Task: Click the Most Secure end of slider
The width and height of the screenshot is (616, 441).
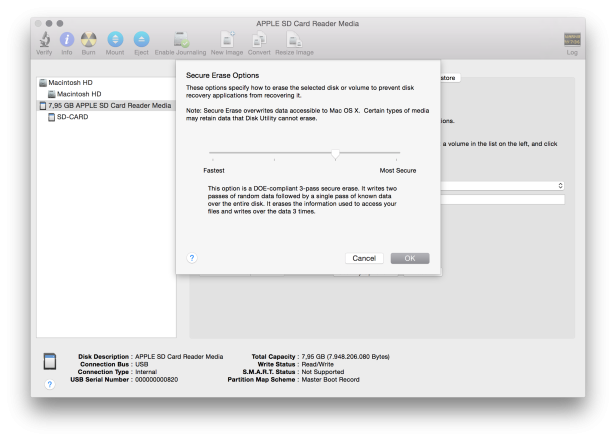Action: coord(397,152)
